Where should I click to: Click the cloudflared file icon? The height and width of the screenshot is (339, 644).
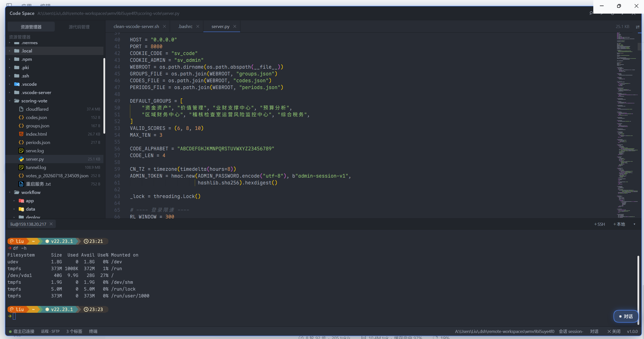click(21, 109)
